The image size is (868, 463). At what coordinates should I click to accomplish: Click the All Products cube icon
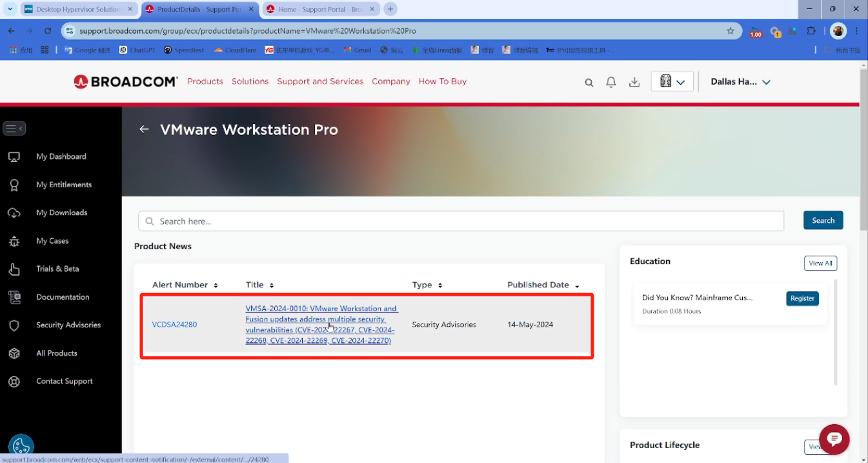14,353
